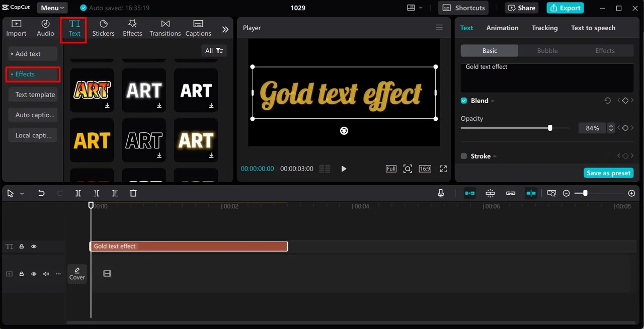Uncheck the Blend checkbox
Screen dimensions: 644x329
pos(464,101)
